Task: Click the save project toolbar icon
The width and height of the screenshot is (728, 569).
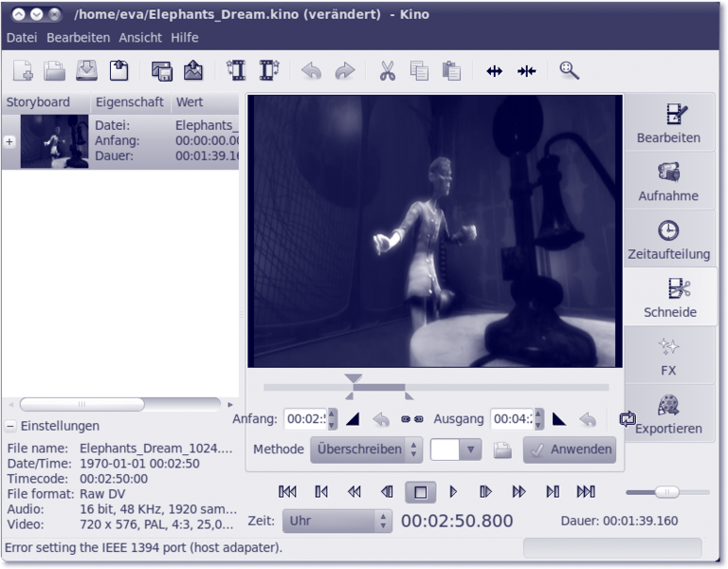Action: (x=86, y=70)
